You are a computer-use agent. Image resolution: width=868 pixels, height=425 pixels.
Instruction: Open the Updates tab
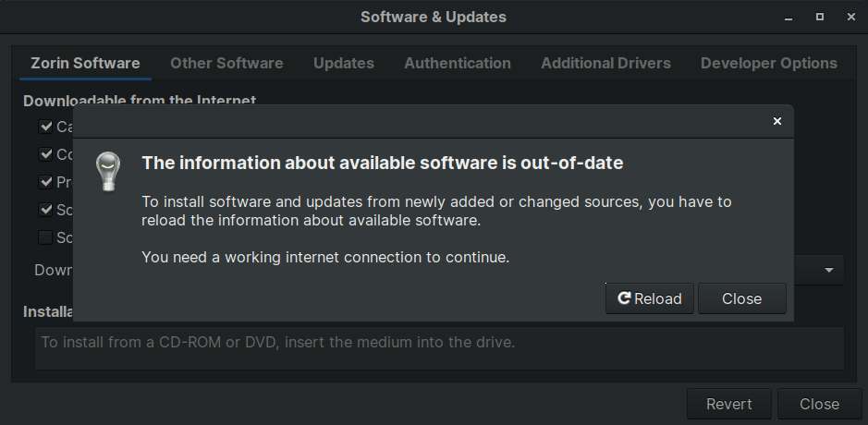coord(344,63)
